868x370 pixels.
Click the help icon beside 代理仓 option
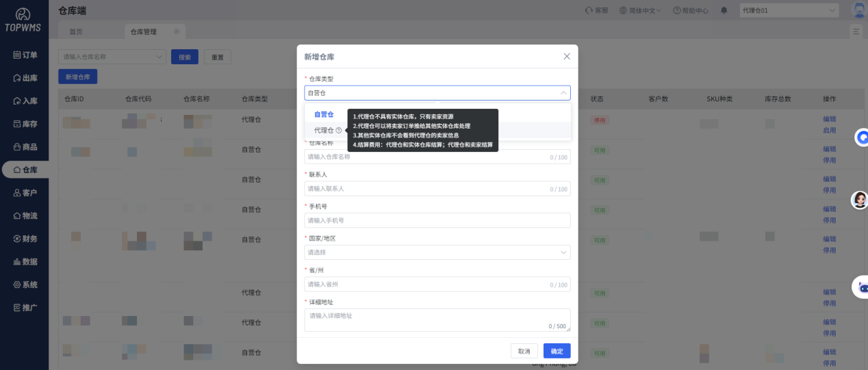point(339,130)
